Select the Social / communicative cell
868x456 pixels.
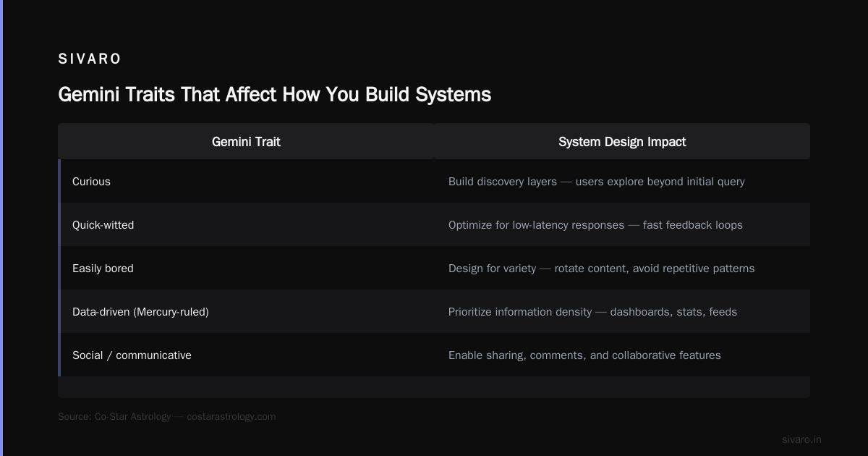point(247,355)
